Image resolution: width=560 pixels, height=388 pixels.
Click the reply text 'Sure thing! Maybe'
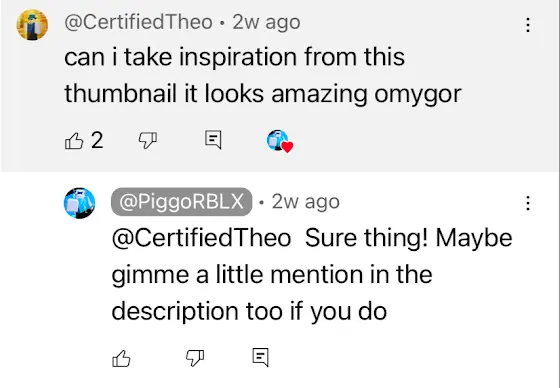tap(409, 238)
